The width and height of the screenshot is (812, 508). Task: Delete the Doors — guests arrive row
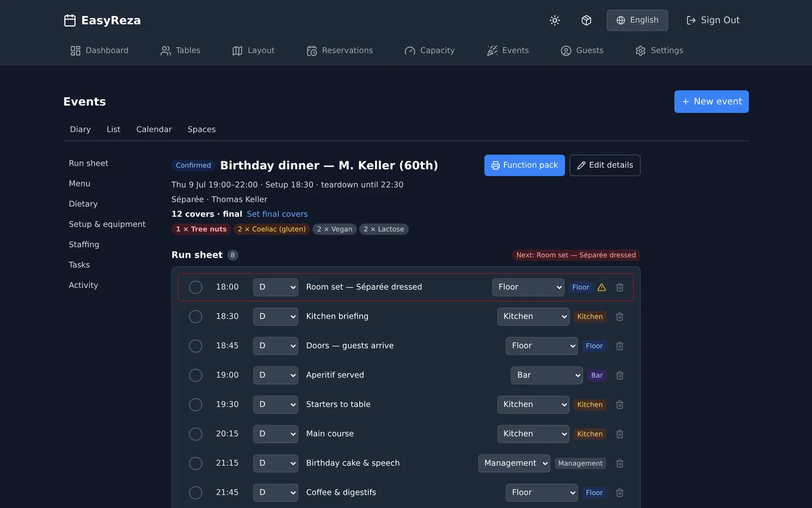620,346
